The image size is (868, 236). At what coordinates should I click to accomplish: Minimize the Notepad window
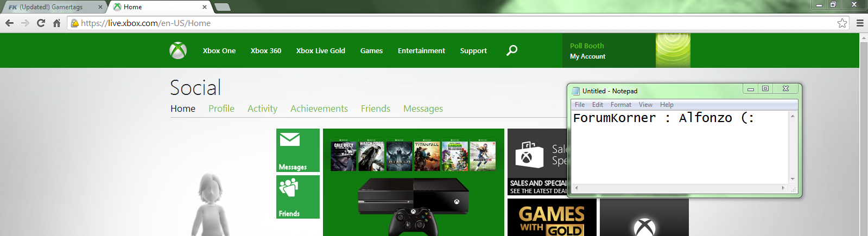click(751, 89)
